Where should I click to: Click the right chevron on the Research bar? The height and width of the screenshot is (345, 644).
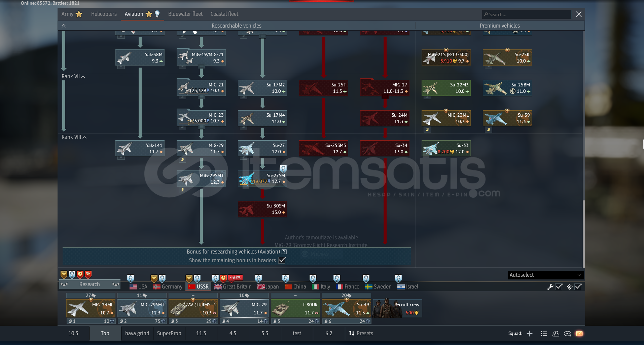(x=116, y=284)
